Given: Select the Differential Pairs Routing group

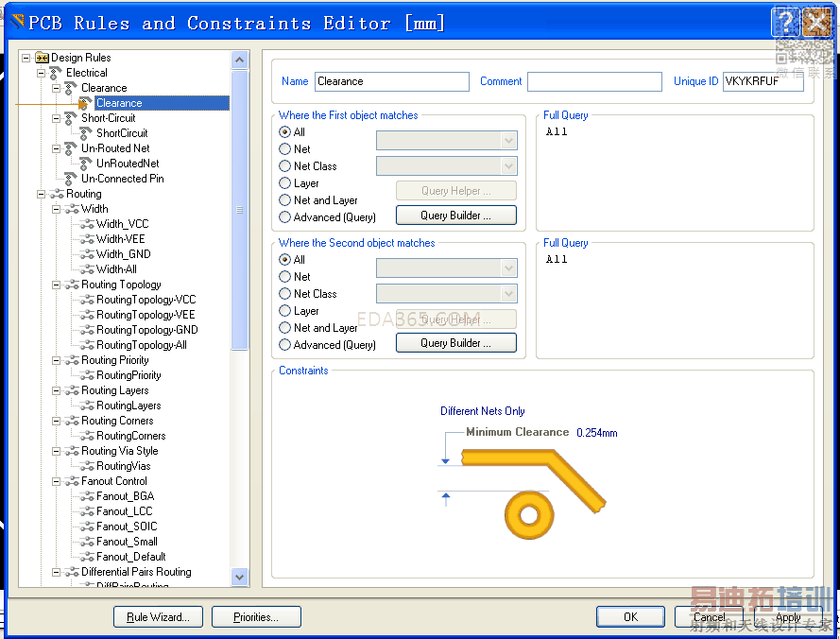Looking at the screenshot, I should [x=136, y=572].
